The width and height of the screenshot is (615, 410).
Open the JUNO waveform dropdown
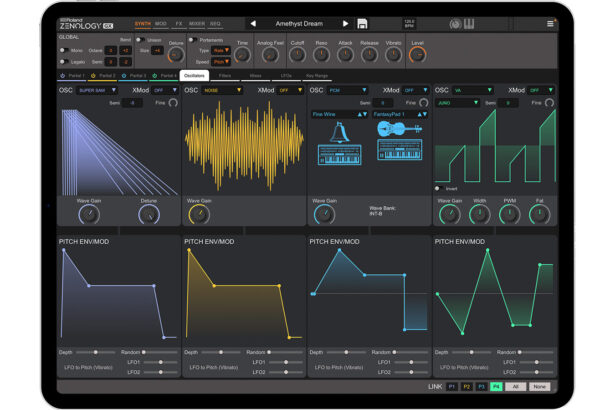[458, 103]
